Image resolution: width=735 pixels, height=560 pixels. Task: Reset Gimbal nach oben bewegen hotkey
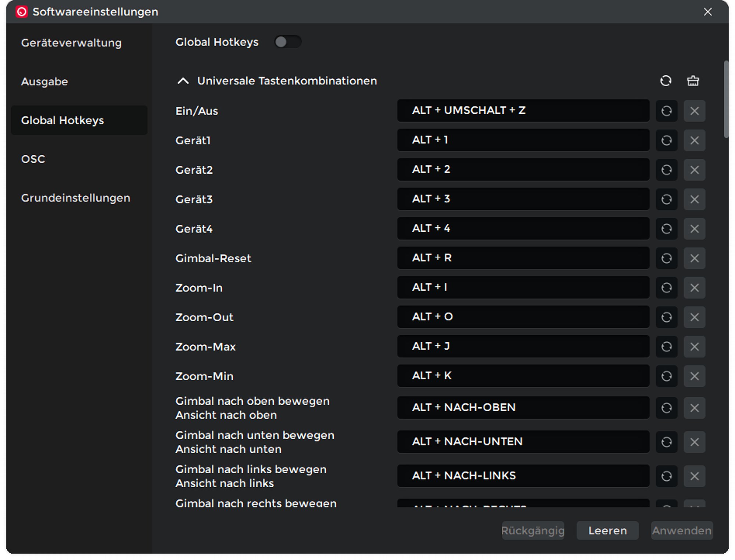(666, 408)
